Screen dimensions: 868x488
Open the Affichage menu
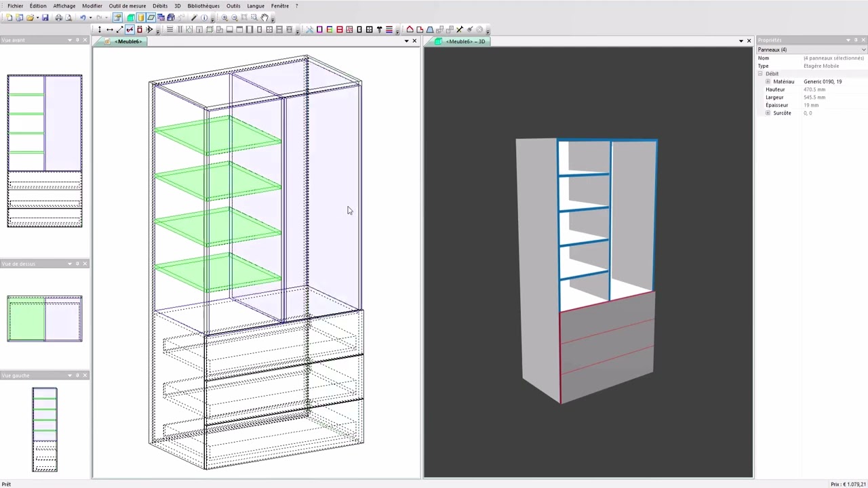tap(64, 6)
